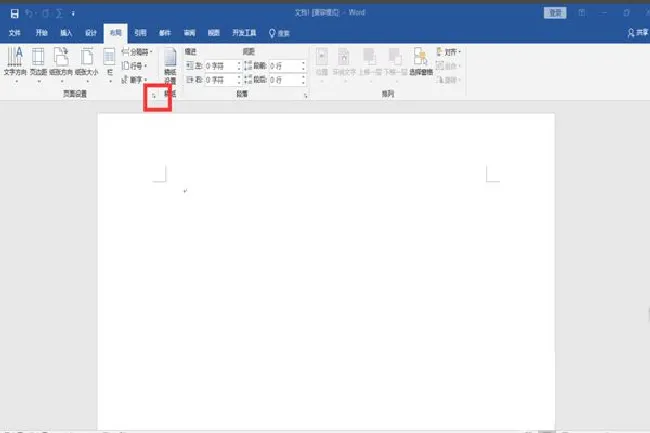Switch to the 设计 (Design) tab
The image size is (650, 433).
(91, 33)
